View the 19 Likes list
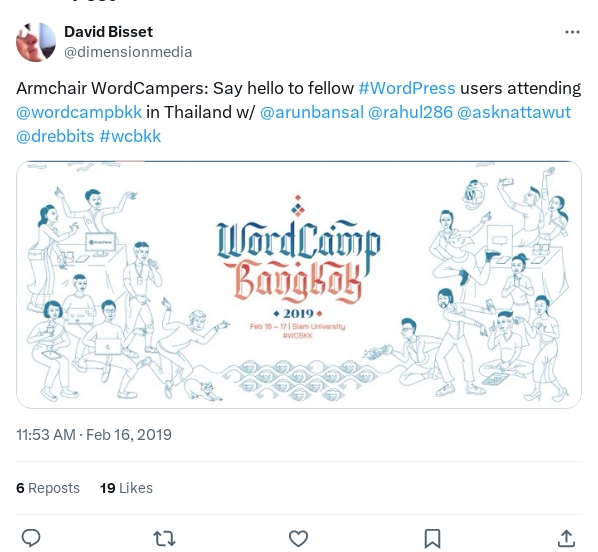 [126, 488]
